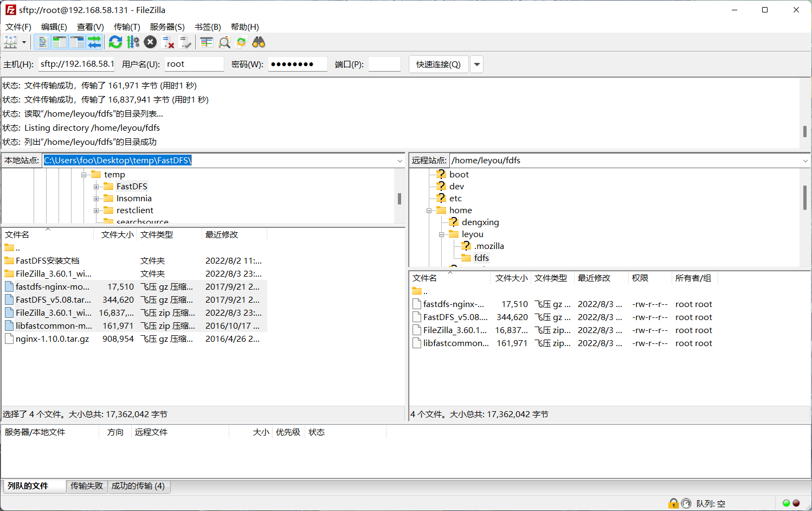Disconnect from the current server

coord(168,42)
